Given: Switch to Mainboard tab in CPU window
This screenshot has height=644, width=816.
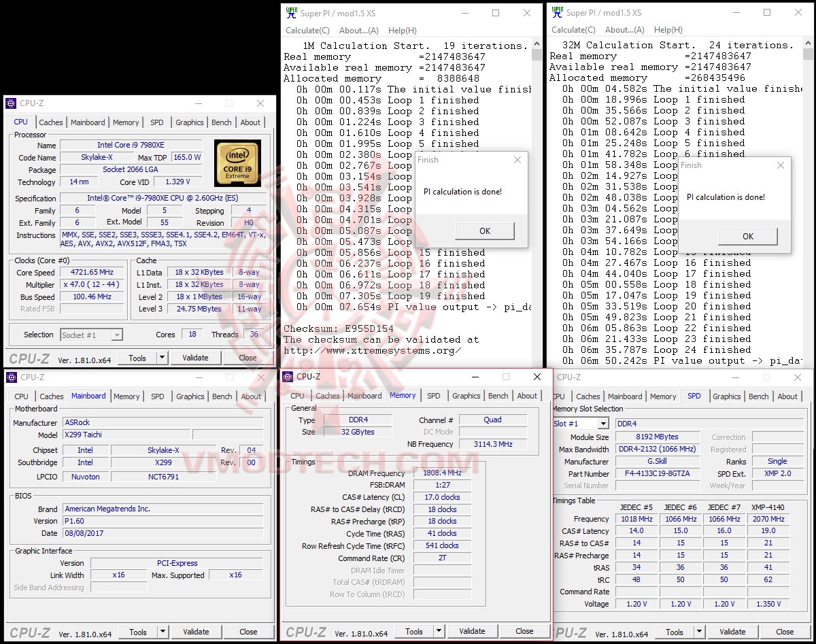Looking at the screenshot, I should 88,122.
